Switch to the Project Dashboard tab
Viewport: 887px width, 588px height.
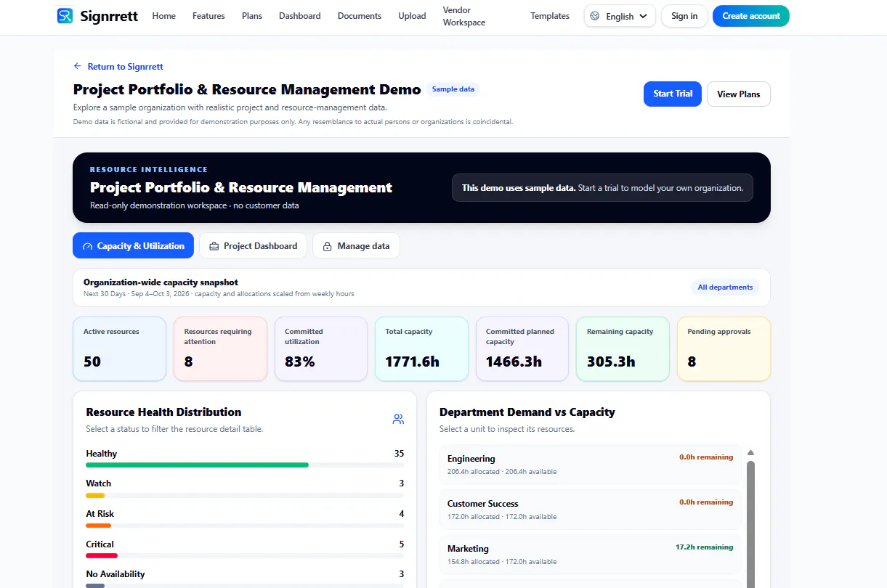[x=253, y=245]
